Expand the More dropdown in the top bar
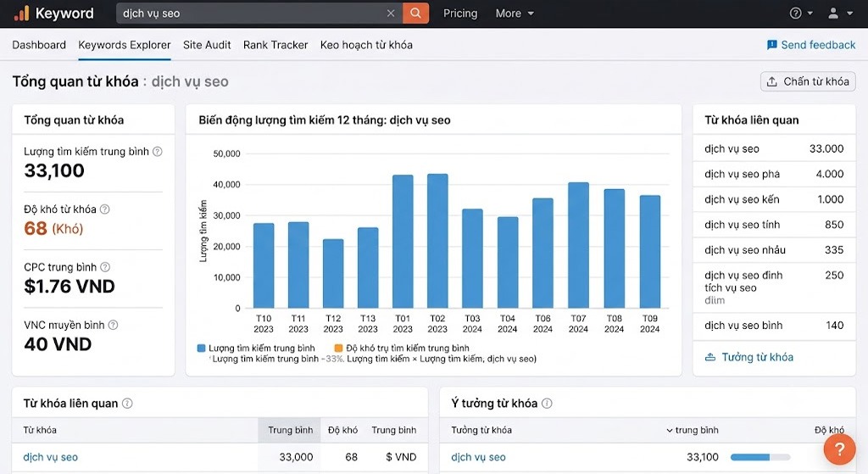This screenshot has width=868, height=474. [x=515, y=14]
